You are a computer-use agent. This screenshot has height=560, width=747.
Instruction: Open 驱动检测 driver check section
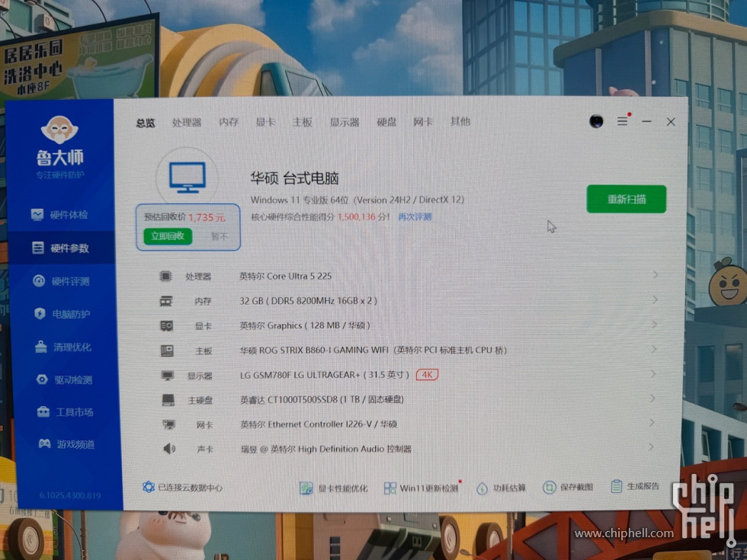pyautogui.click(x=64, y=379)
